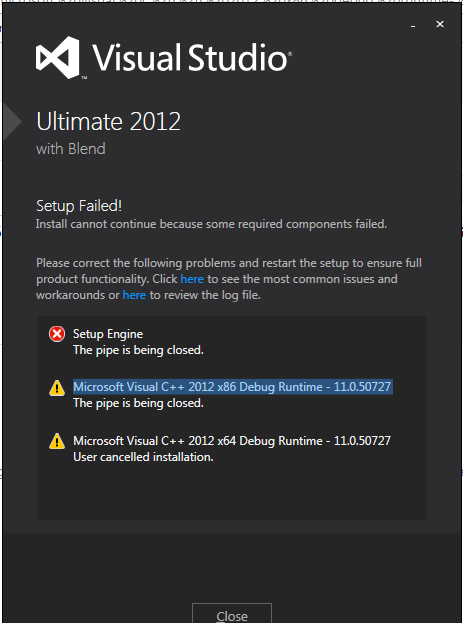Viewport: 463px width, 623px height.
Task: Click the 'with Blend' subtitle text
Action: pos(71,149)
